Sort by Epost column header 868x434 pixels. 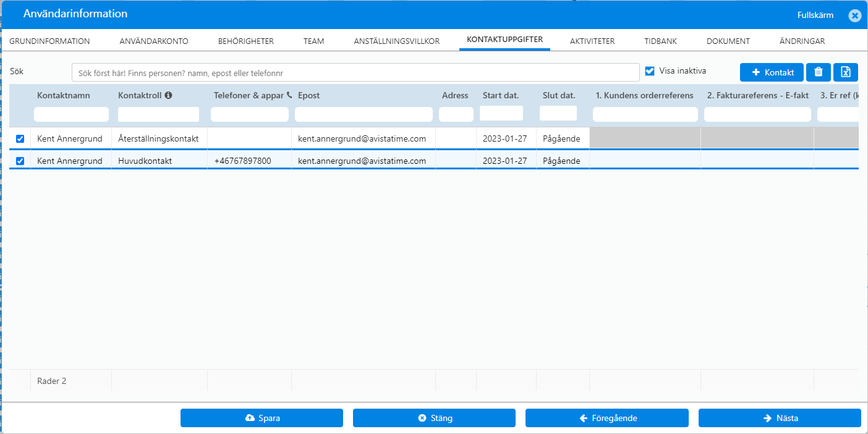pyautogui.click(x=309, y=96)
